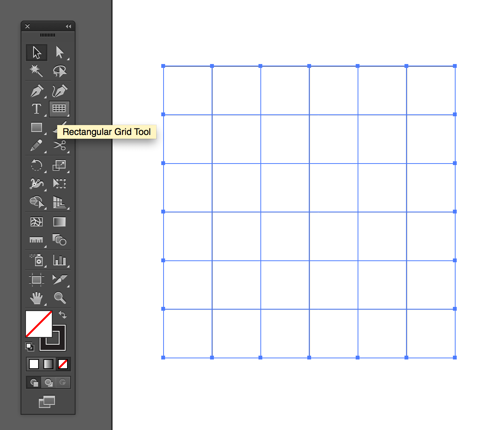This screenshot has width=504, height=430.
Task: Select the Direct Selection tool (white arrow)
Action: tap(60, 53)
